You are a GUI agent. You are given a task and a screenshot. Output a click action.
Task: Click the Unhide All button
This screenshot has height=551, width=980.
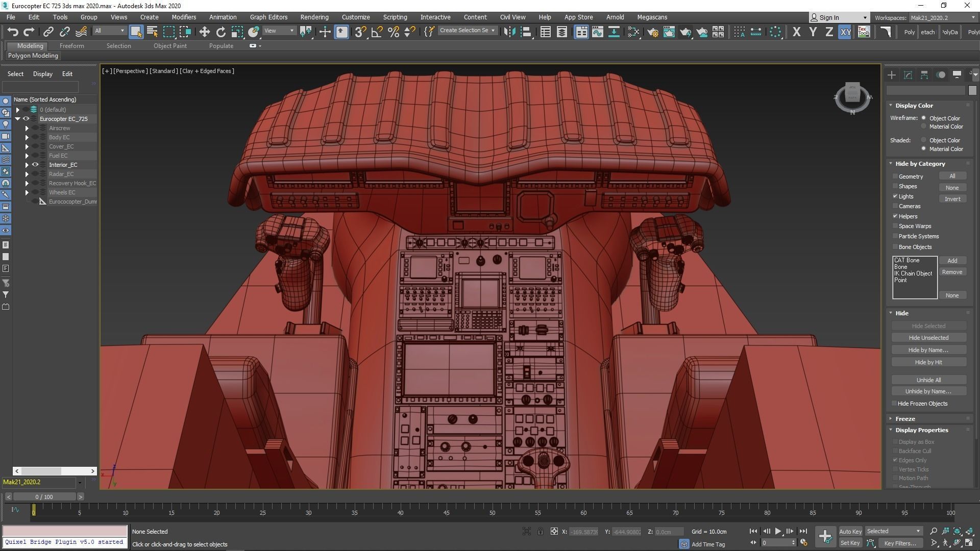tap(928, 380)
